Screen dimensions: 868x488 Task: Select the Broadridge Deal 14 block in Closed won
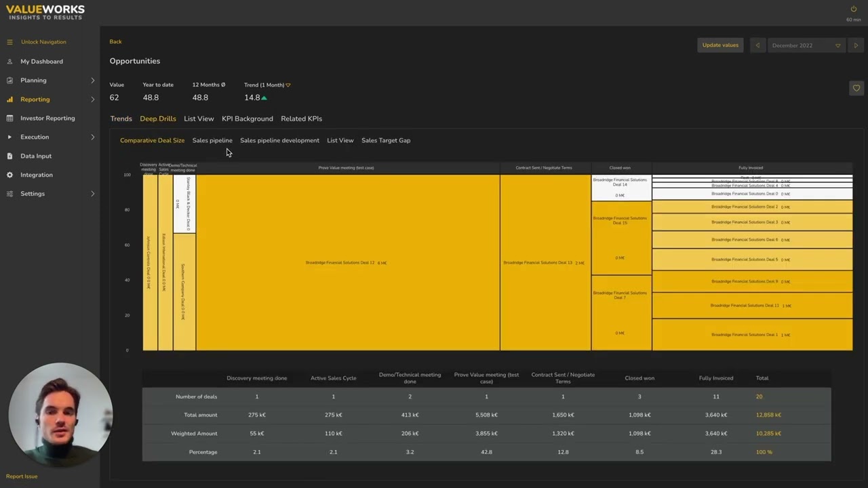(621, 188)
